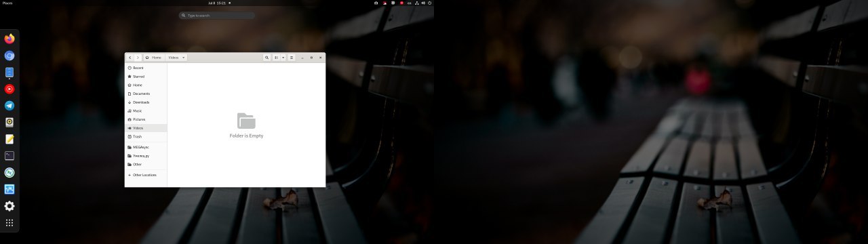Open MEGAsync bookmark in sidebar
Viewport: 868px width, 244px height.
pos(146,147)
